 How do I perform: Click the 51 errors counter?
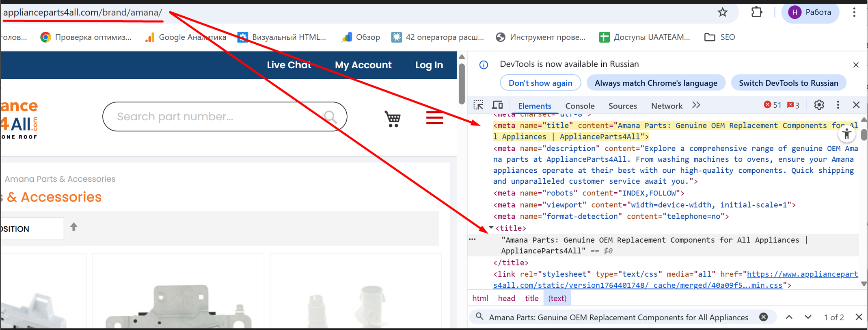772,105
